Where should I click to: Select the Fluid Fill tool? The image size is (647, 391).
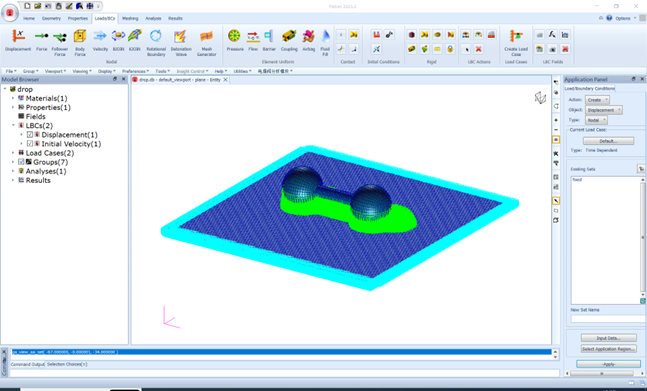(x=325, y=42)
